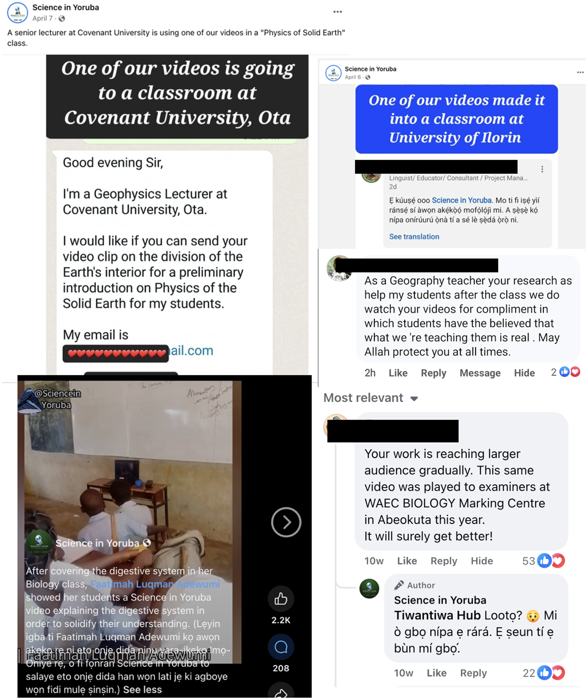Click the vertical ellipsis on the shared comment

[x=542, y=169]
